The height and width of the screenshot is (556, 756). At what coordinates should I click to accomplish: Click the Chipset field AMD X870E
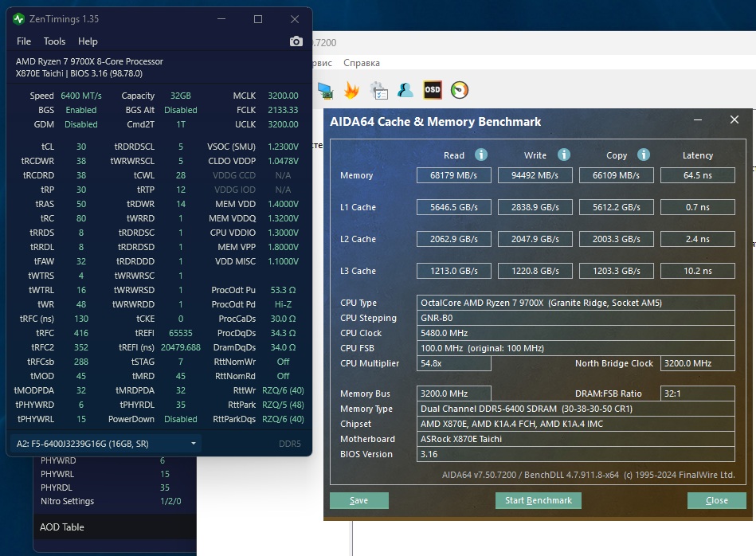tap(576, 424)
